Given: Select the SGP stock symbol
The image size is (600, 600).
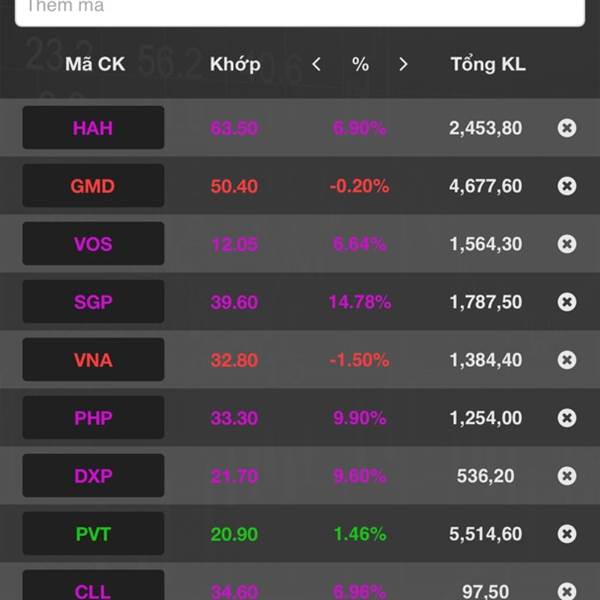Looking at the screenshot, I should click(x=93, y=302).
